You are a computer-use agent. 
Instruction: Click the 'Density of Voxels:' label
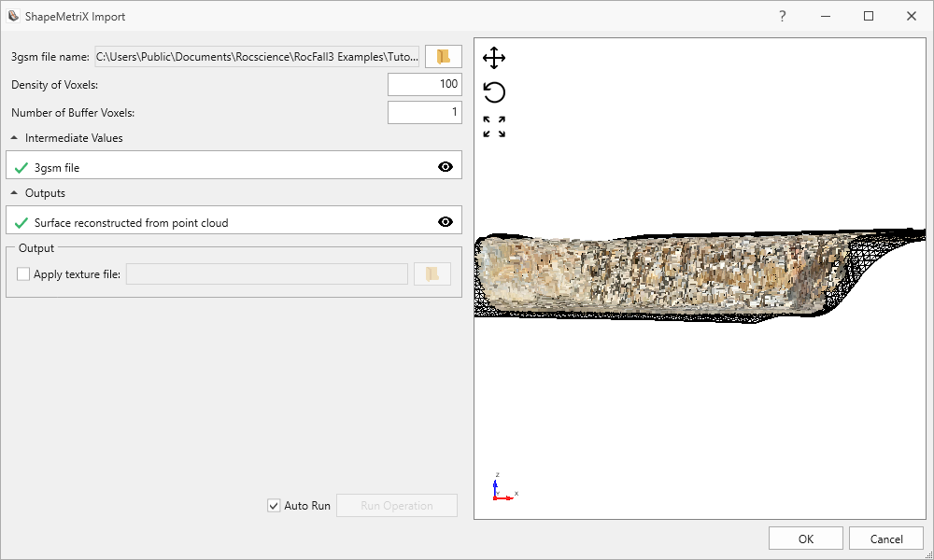[x=55, y=85]
